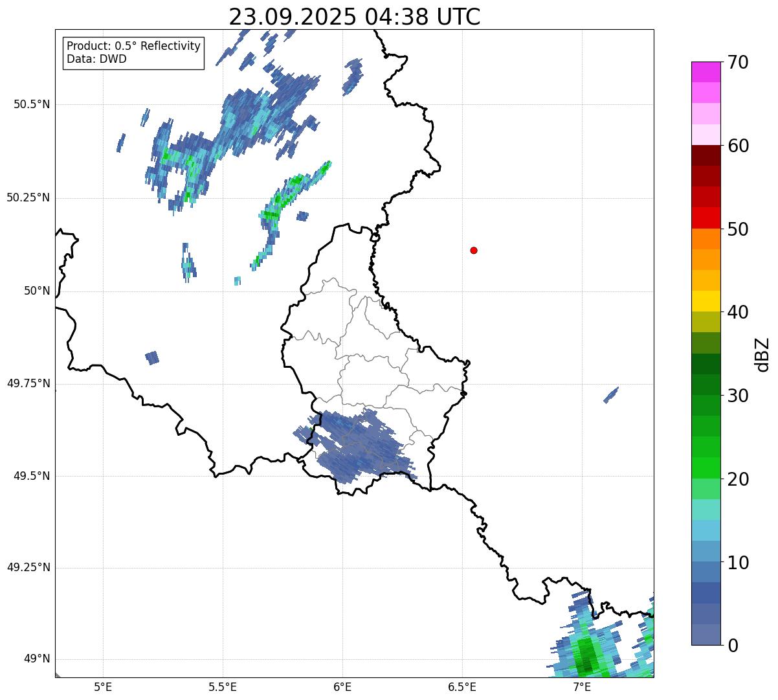Click the 49.5°N latitude label
This screenshot has width=778, height=700.
32,476
